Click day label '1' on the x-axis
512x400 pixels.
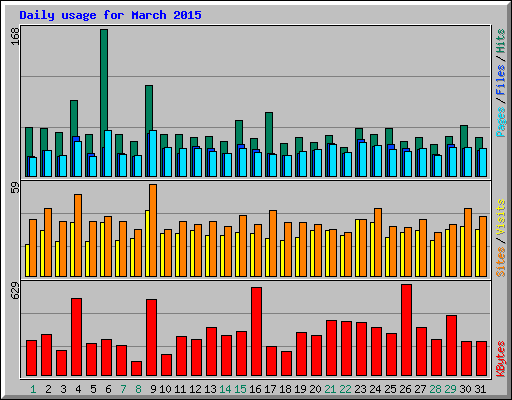(x=33, y=389)
